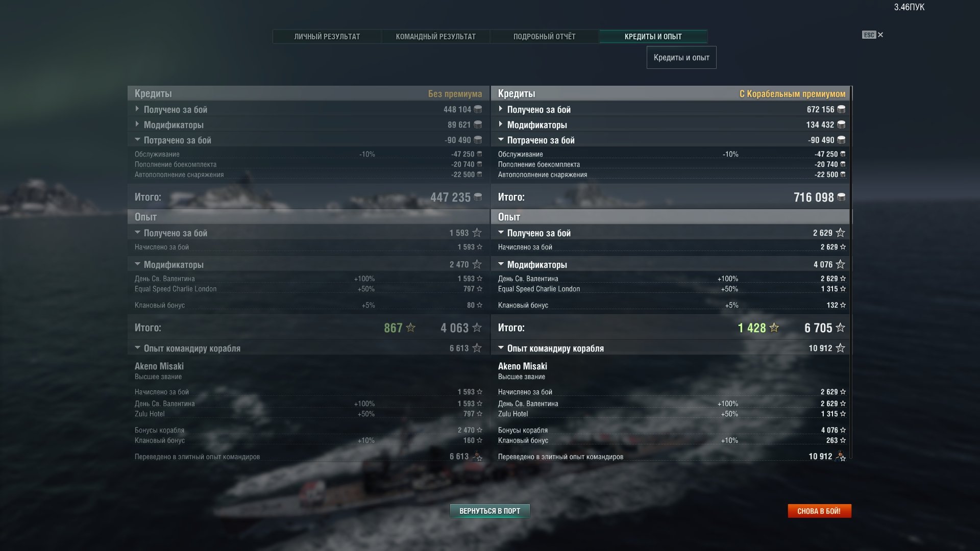Viewport: 980px width, 551px height.
Task: Click credits coin icon beside 716 098 total
Action: click(x=841, y=197)
